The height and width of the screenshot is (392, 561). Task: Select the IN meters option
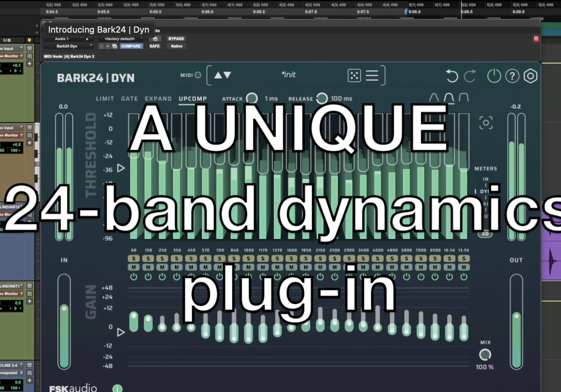click(486, 179)
